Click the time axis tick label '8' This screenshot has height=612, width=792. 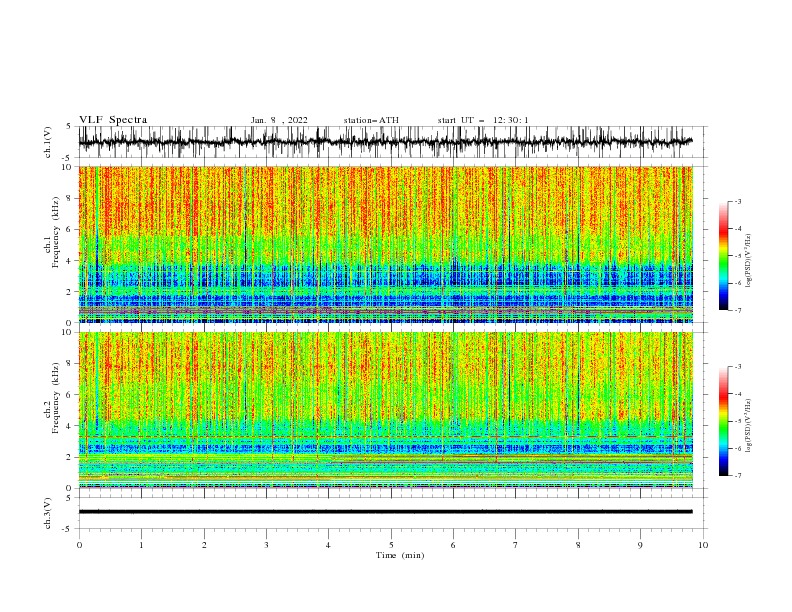point(578,545)
